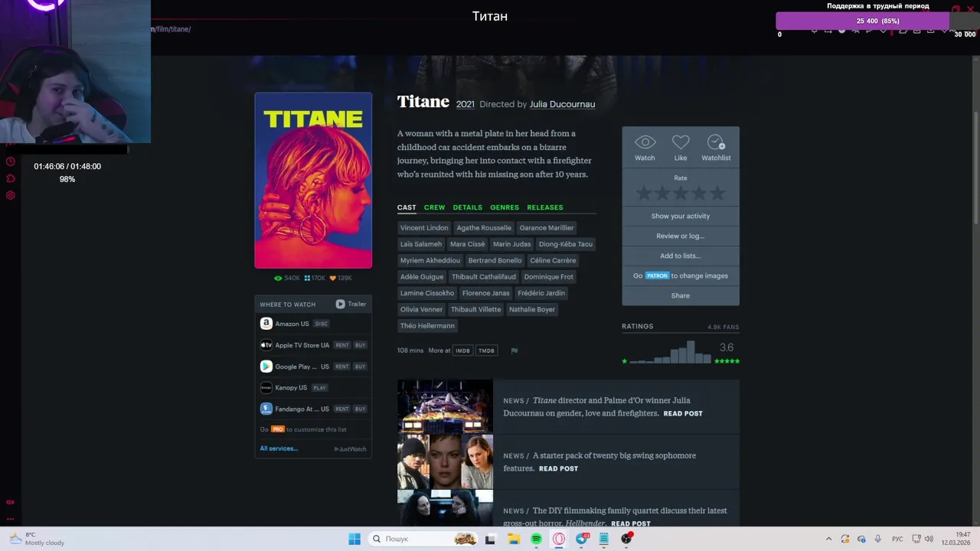Click the Amazon DISC badge
The height and width of the screenshot is (551, 980).
coord(322,324)
